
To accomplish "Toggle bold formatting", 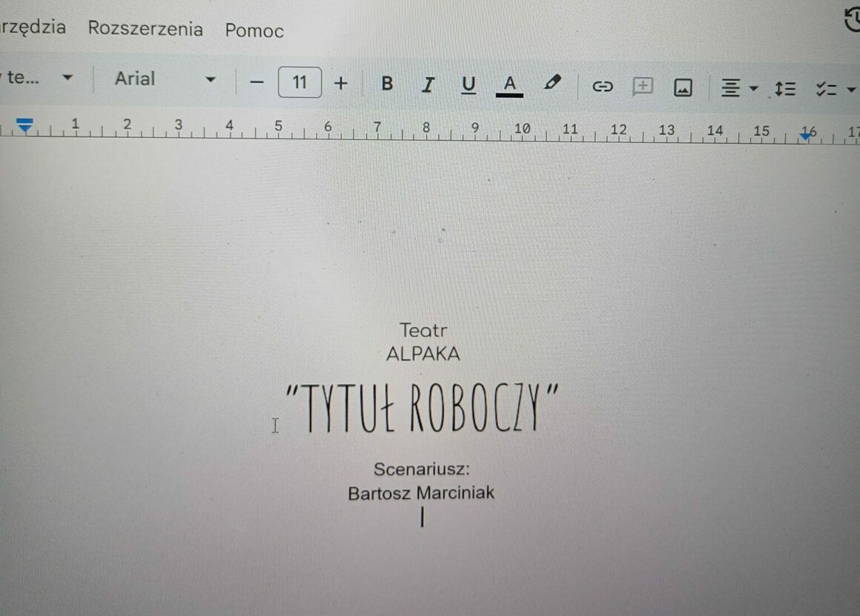I will click(387, 84).
